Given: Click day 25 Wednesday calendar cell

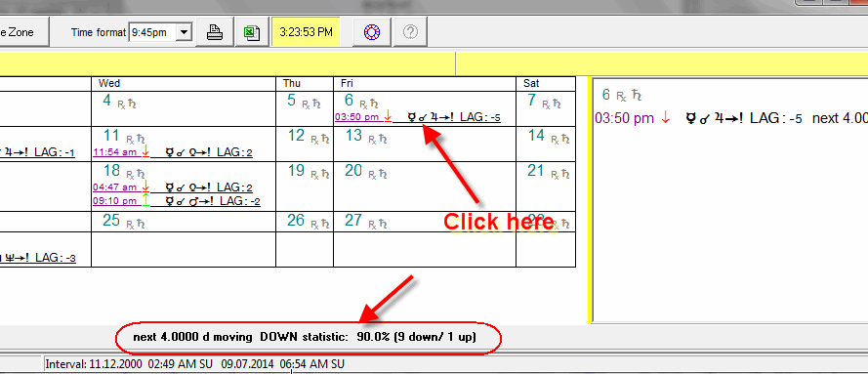Looking at the screenshot, I should 184,222.
